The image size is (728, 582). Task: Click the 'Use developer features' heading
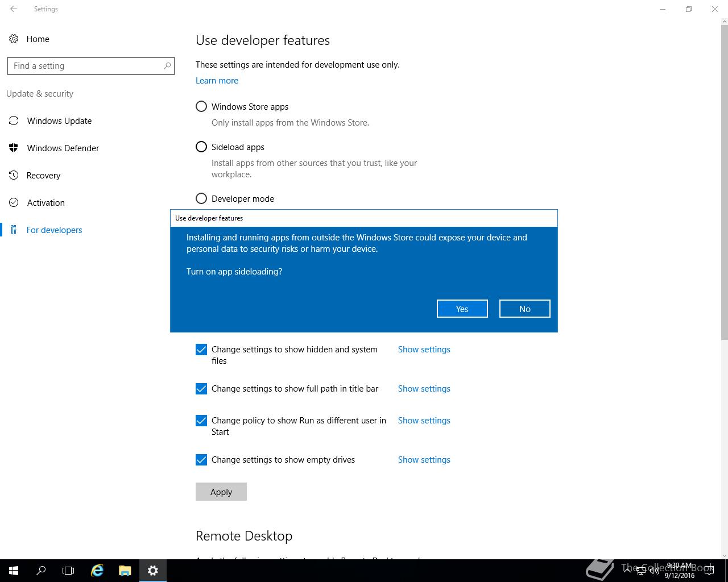tap(263, 40)
